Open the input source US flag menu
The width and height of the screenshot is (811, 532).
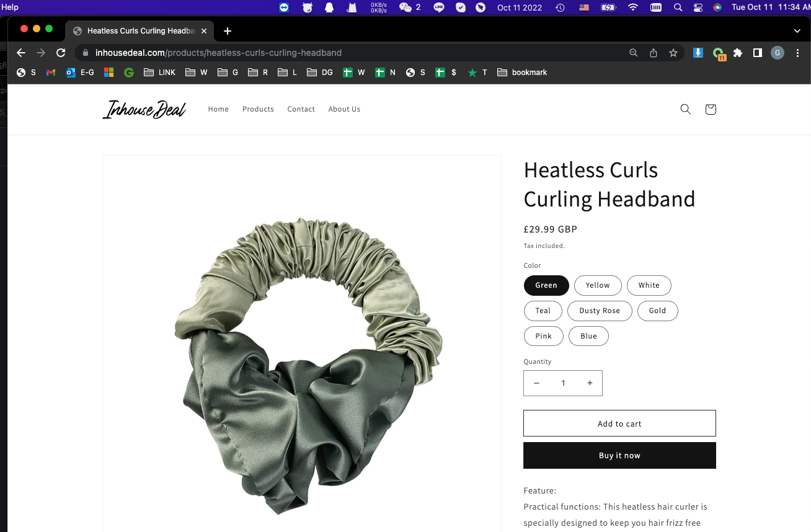[584, 7]
